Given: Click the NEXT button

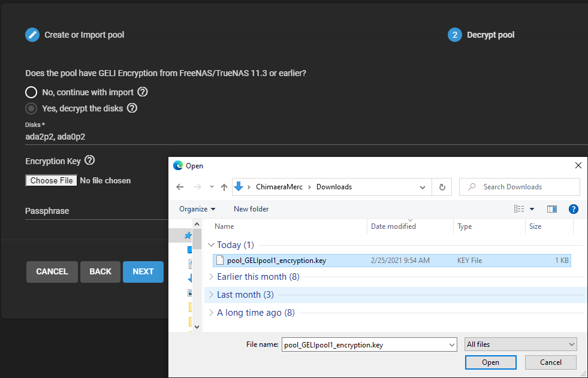Looking at the screenshot, I should pos(143,271).
